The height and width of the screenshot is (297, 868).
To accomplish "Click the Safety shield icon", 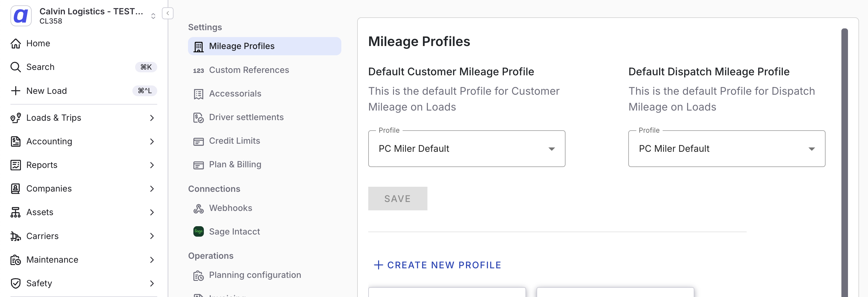I will pos(16,283).
